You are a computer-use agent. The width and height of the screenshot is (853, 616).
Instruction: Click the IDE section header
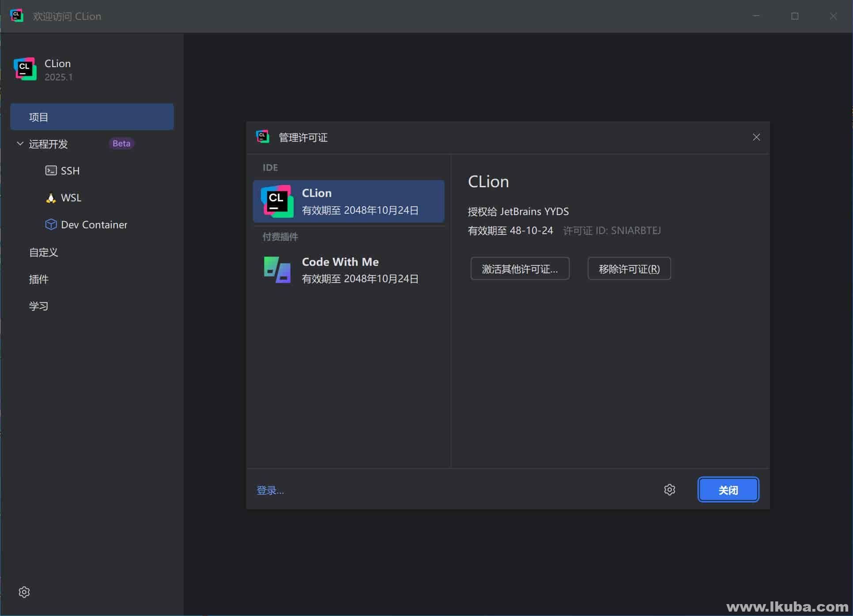coord(270,168)
